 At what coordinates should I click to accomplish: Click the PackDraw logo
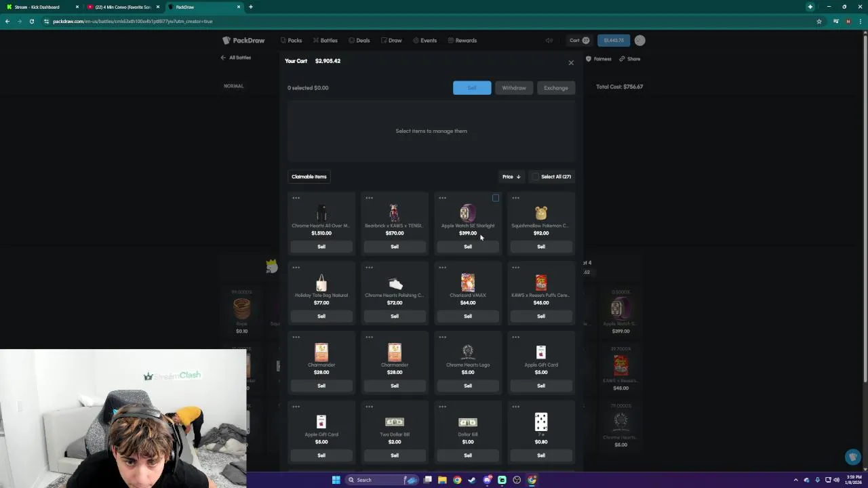click(243, 41)
